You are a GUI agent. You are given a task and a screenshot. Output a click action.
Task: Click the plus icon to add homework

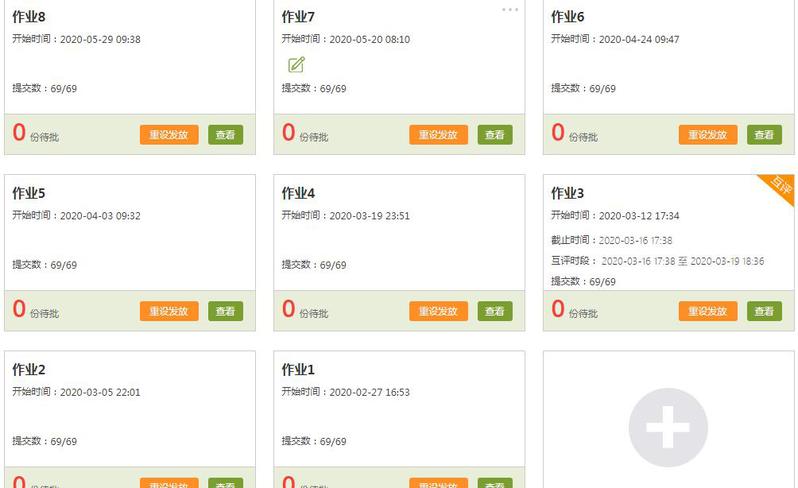(668, 428)
